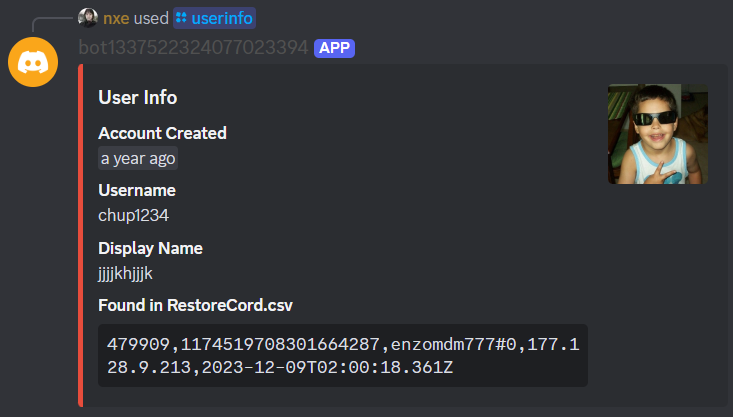The width and height of the screenshot is (733, 417).
Task: Click the bot1337522324077023394 bot username
Action: coord(193,47)
